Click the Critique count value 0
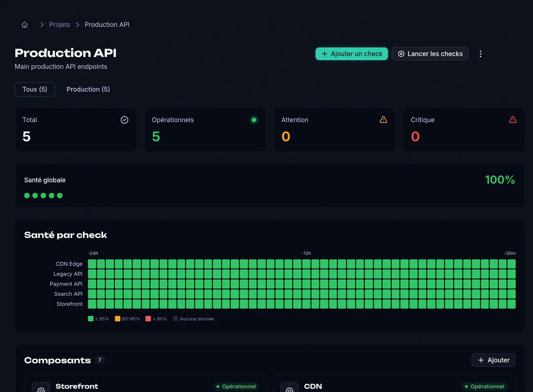This screenshot has height=392, width=533. [415, 137]
